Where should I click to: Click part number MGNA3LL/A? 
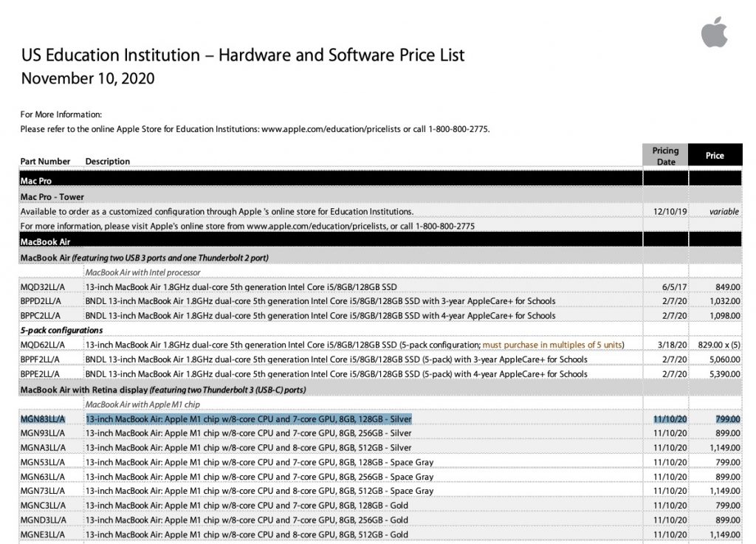42,447
